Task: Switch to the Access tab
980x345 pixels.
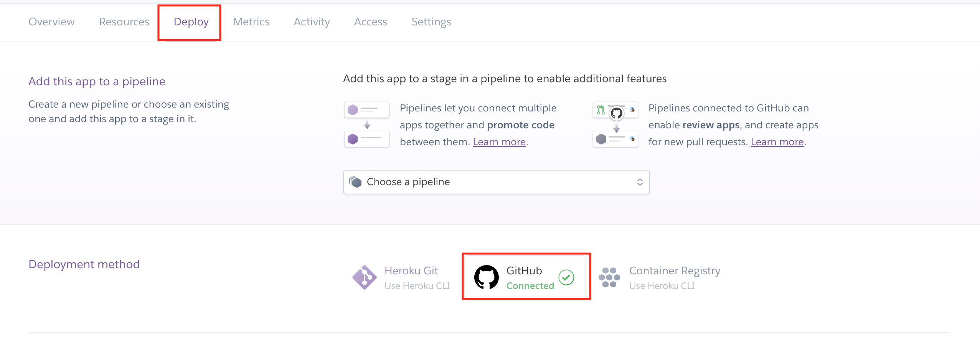Action: point(370,22)
